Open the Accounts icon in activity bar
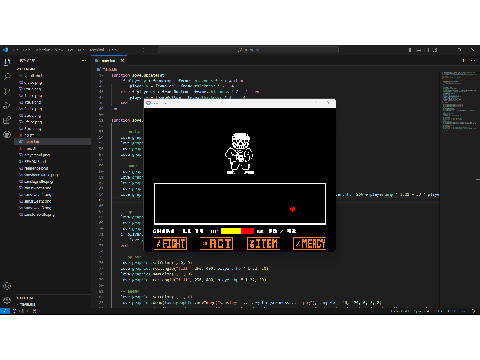Viewport: 480px width, 360px height. click(x=7, y=286)
